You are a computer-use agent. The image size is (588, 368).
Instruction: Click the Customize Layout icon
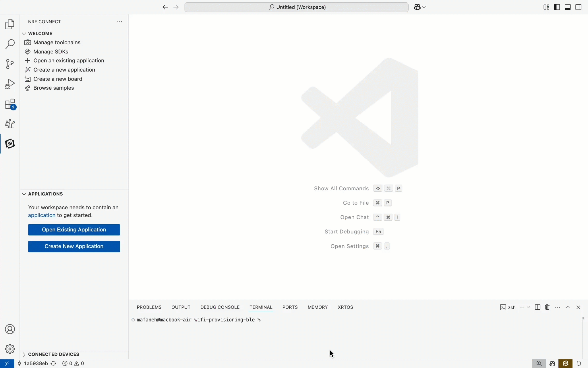546,7
